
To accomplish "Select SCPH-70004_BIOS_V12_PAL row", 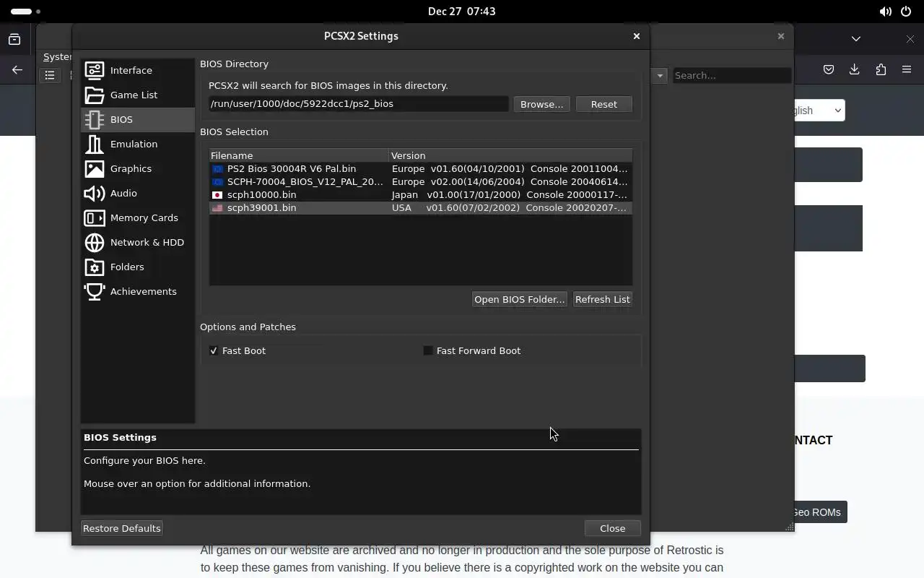I will (x=421, y=181).
